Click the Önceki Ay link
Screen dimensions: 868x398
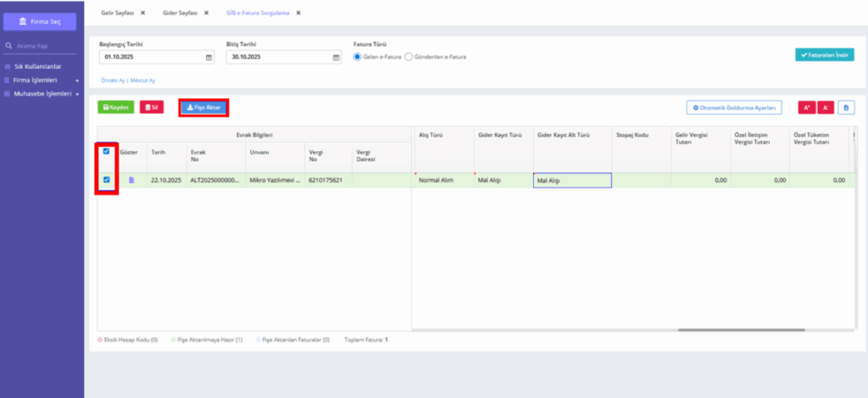pyautogui.click(x=113, y=81)
